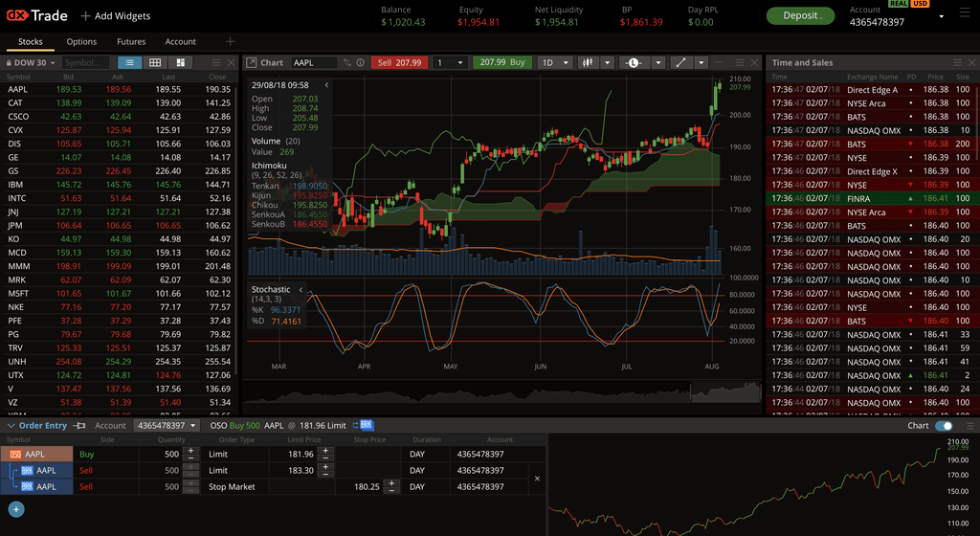Toggle the Chart switch in Order Entry
Image resolution: width=980 pixels, height=536 pixels.
[x=944, y=425]
